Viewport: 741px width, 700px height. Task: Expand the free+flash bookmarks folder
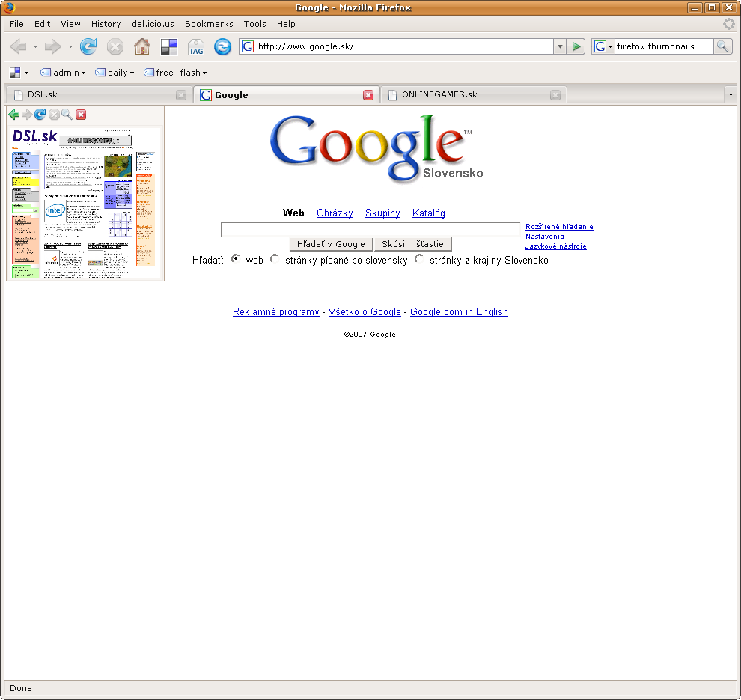(175, 73)
